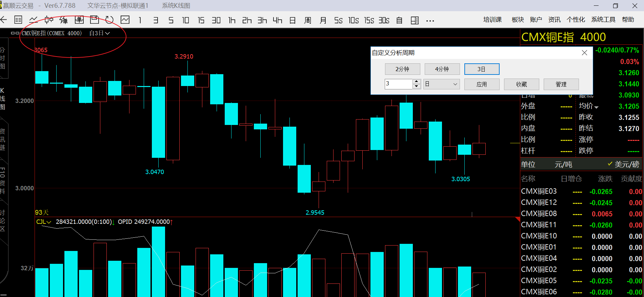
Task: Select the daily 日 period
Action: point(293,20)
